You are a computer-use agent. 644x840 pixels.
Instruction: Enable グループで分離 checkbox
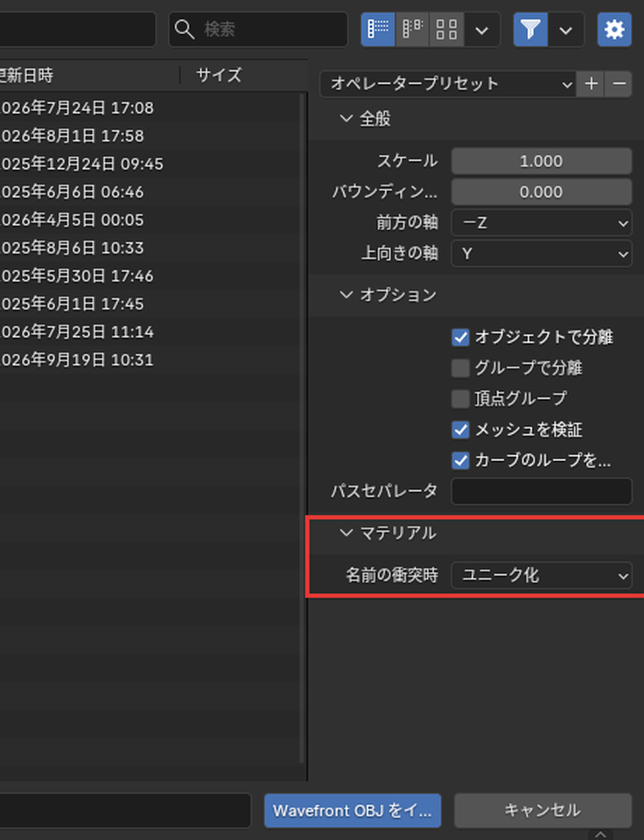click(460, 368)
